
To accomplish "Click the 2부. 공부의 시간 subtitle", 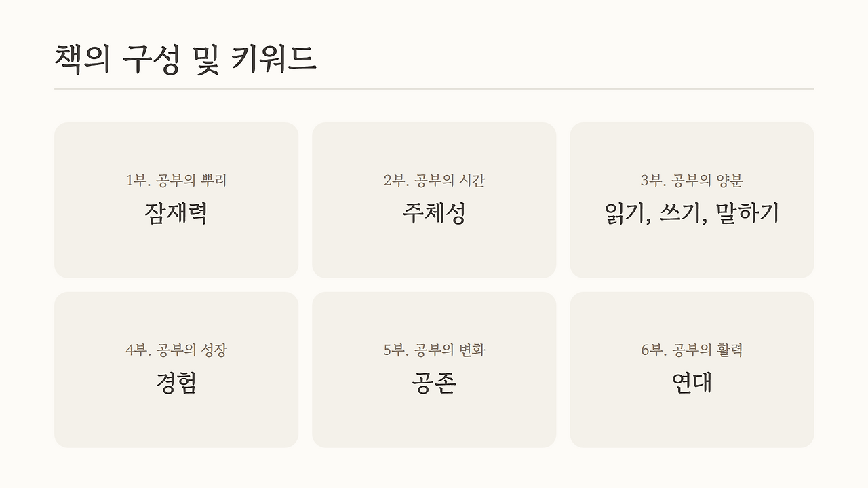I will pos(434,181).
